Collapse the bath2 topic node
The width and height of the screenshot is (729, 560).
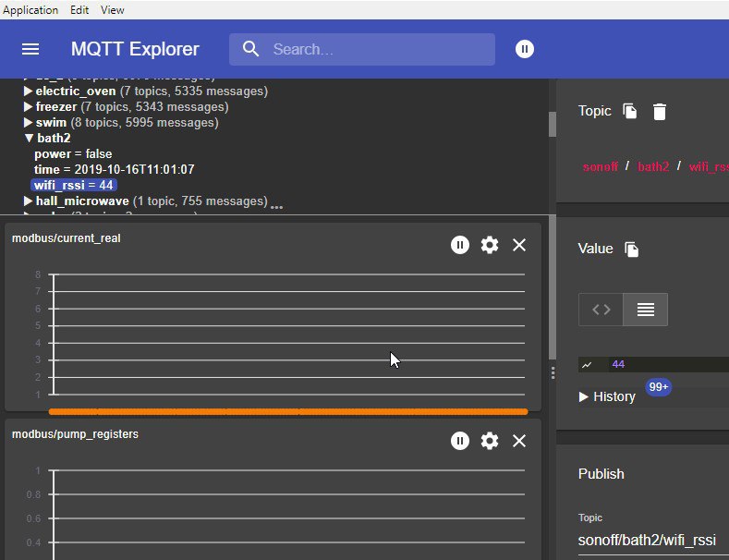tap(29, 138)
